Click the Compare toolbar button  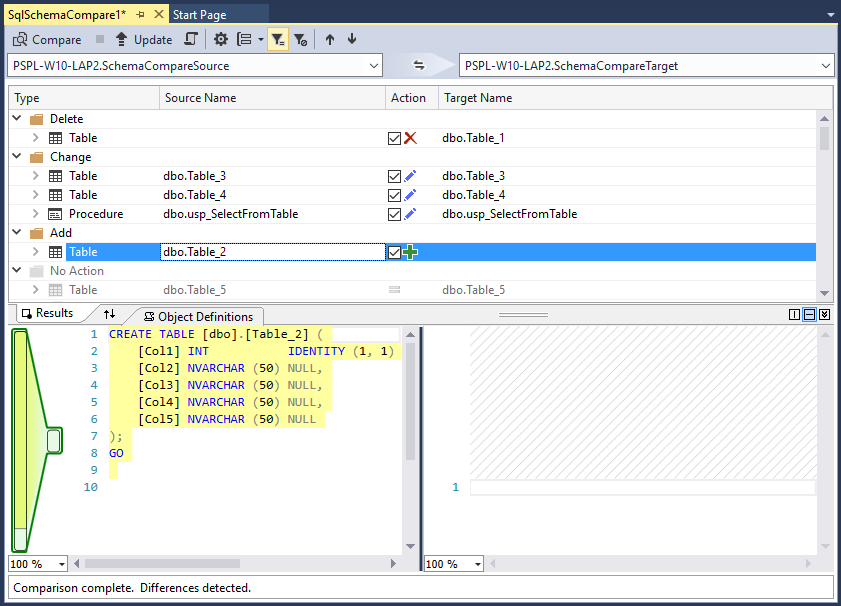(x=47, y=40)
